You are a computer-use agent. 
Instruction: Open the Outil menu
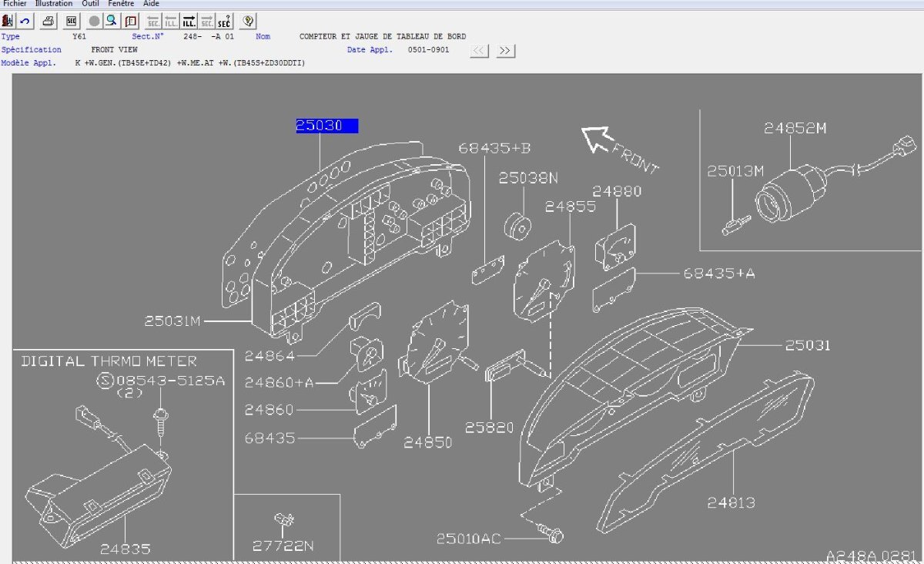tap(91, 4)
